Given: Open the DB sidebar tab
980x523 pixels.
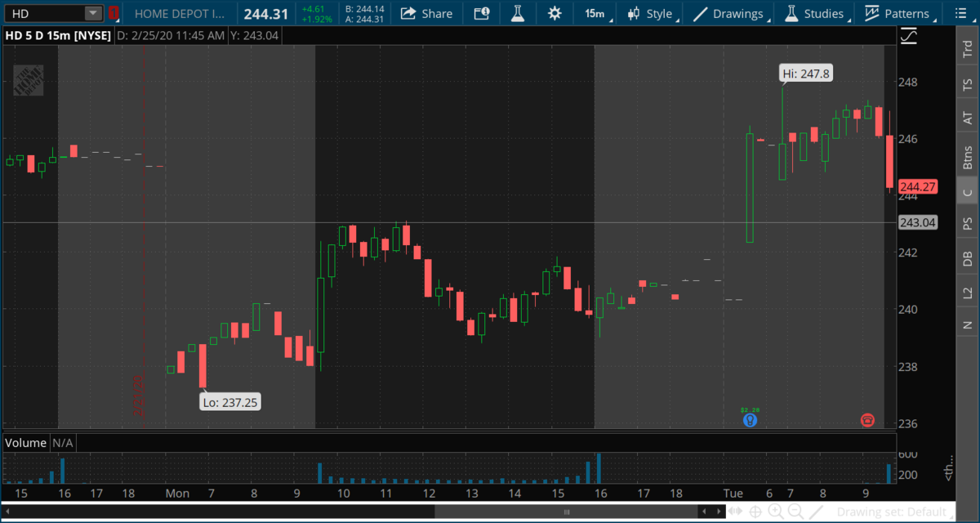Looking at the screenshot, I should tap(967, 258).
